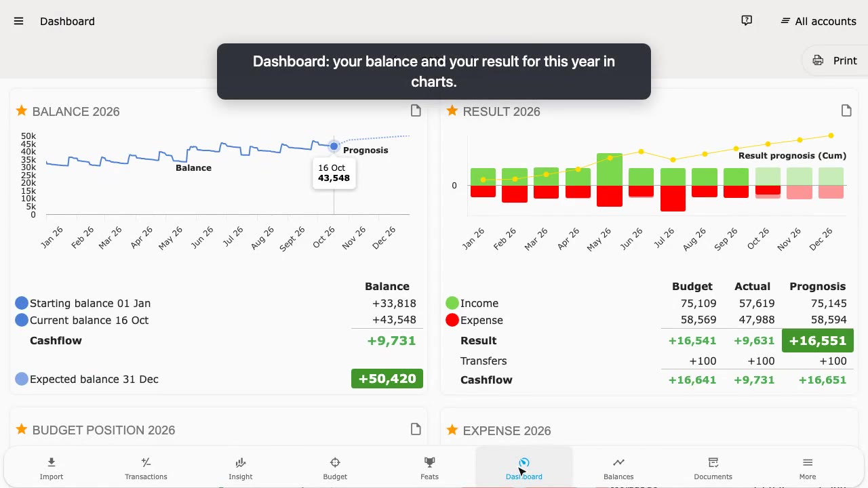
Task: Click the Jul 26 red expense bar
Action: (673, 199)
